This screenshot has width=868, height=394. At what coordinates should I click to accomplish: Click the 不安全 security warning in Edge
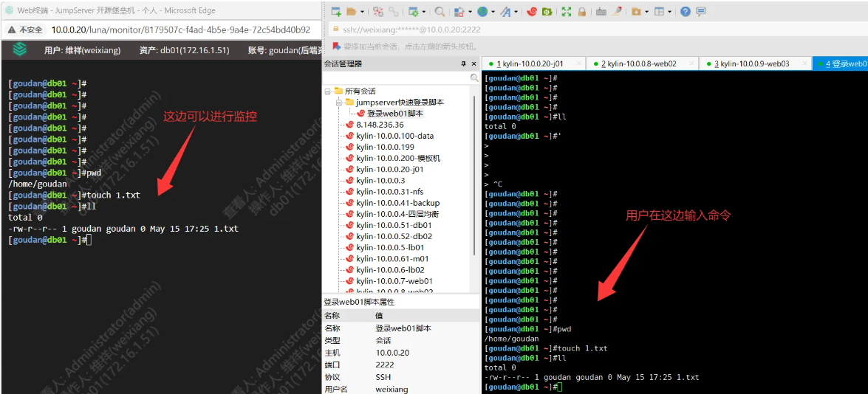tap(25, 30)
